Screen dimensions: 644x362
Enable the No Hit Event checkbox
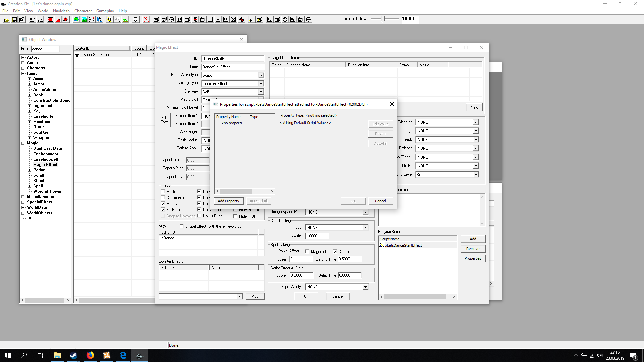click(199, 216)
